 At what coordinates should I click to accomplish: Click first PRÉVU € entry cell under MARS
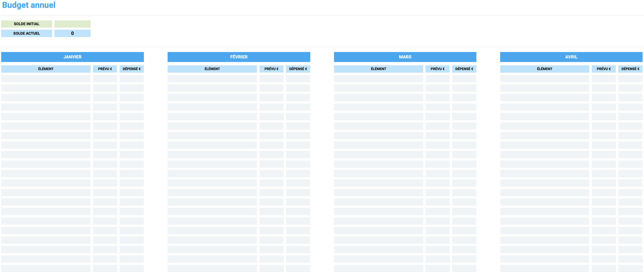pos(437,79)
